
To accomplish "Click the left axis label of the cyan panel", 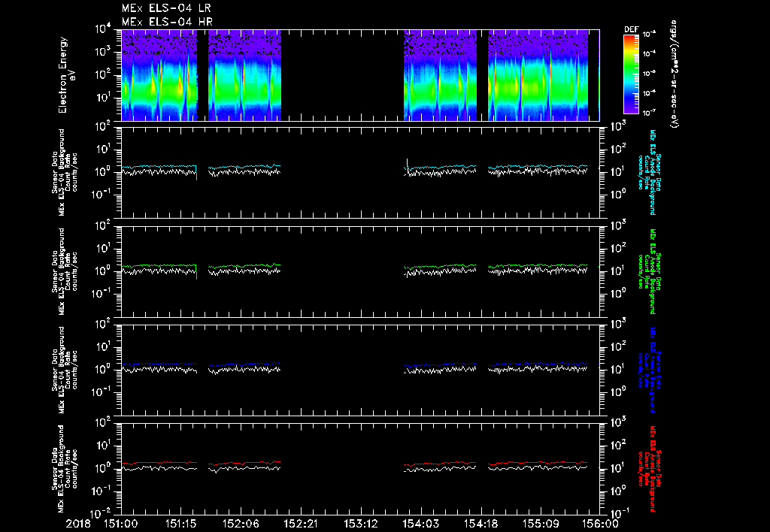I will tap(65, 172).
